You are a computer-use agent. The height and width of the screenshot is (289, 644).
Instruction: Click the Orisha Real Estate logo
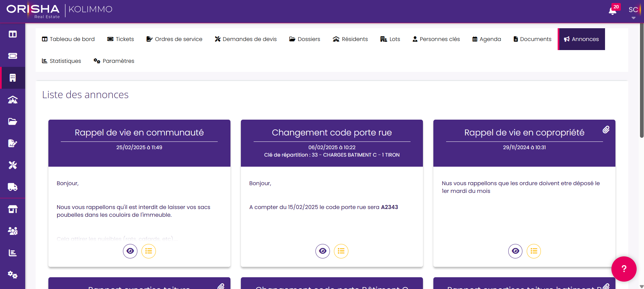[x=33, y=11]
